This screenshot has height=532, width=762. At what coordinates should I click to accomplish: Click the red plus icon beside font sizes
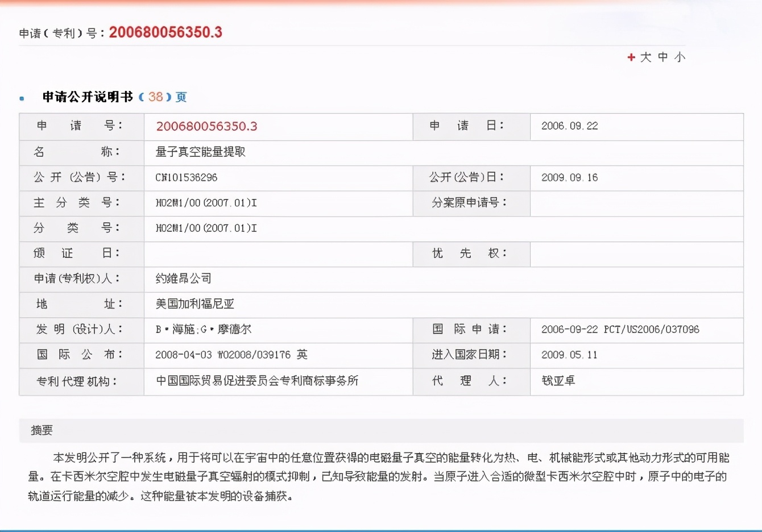click(631, 57)
